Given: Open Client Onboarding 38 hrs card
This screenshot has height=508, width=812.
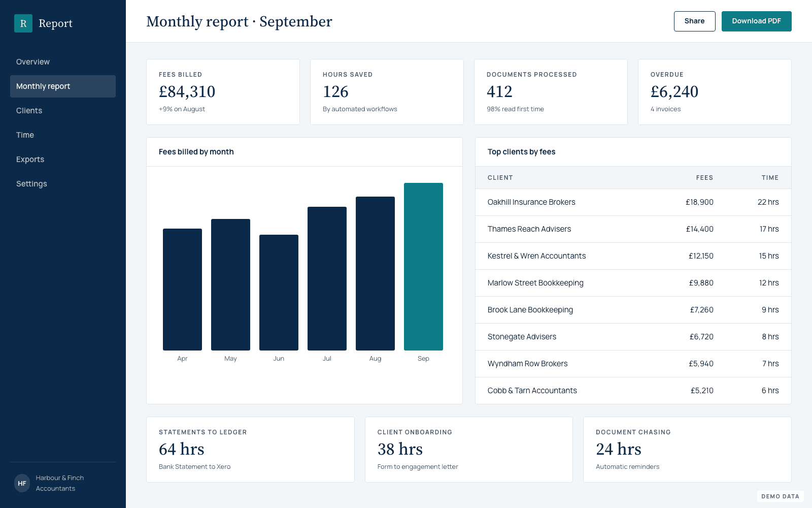Looking at the screenshot, I should (469, 450).
